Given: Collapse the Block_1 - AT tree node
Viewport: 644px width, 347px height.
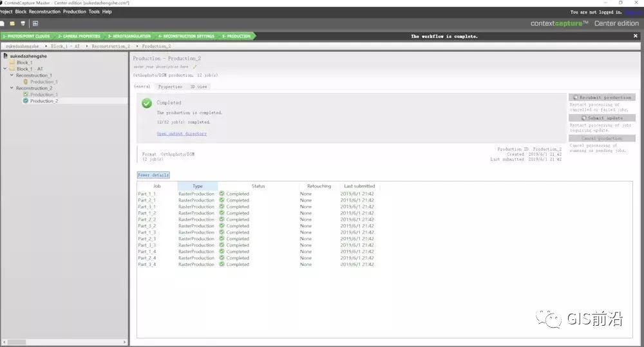Looking at the screenshot, I should pyautogui.click(x=5, y=69).
